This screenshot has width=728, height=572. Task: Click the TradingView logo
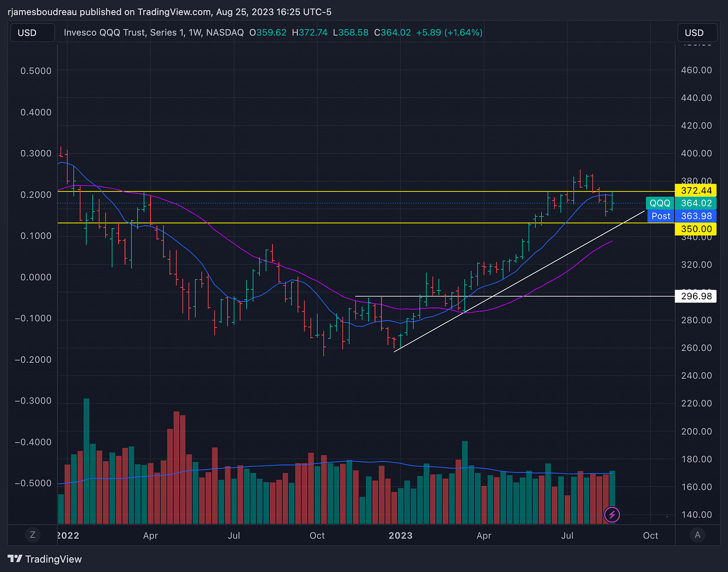pos(45,559)
